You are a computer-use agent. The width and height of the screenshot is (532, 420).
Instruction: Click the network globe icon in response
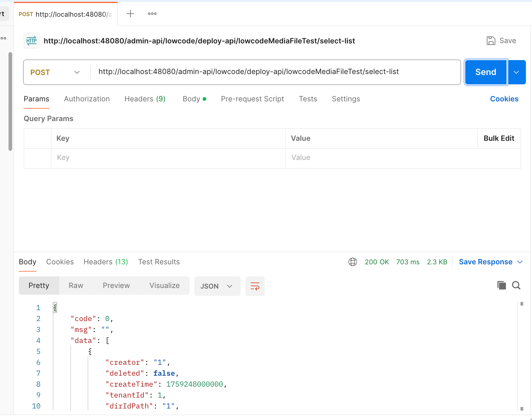point(352,262)
